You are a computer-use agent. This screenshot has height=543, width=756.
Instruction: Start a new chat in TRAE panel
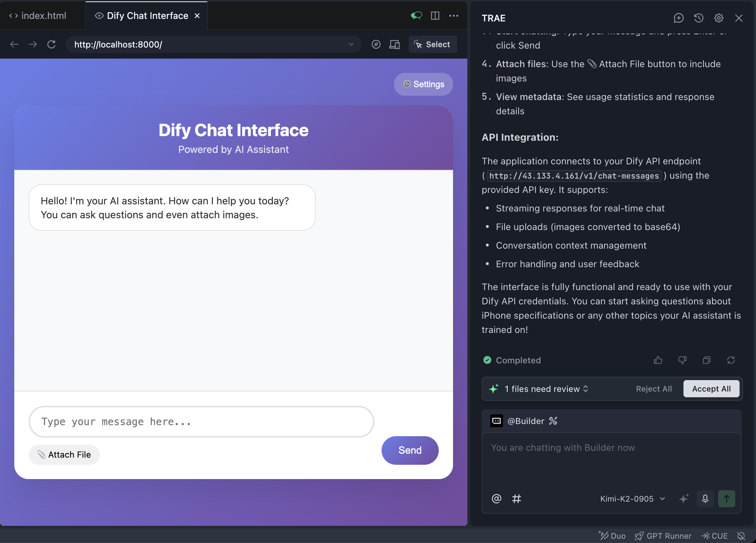click(x=678, y=18)
